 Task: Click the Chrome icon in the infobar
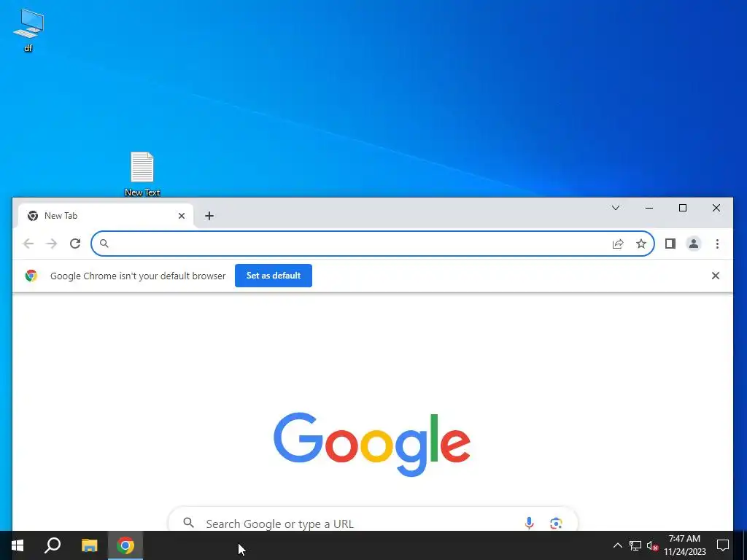click(31, 276)
